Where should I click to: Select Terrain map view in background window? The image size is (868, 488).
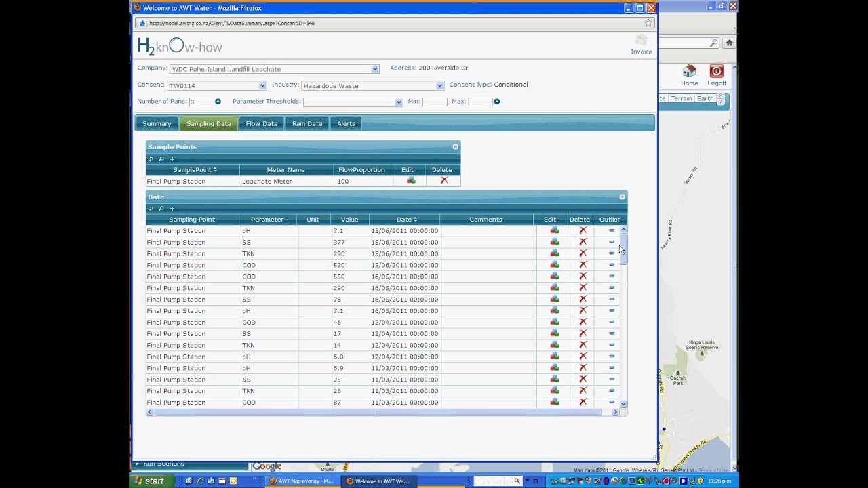pyautogui.click(x=681, y=98)
